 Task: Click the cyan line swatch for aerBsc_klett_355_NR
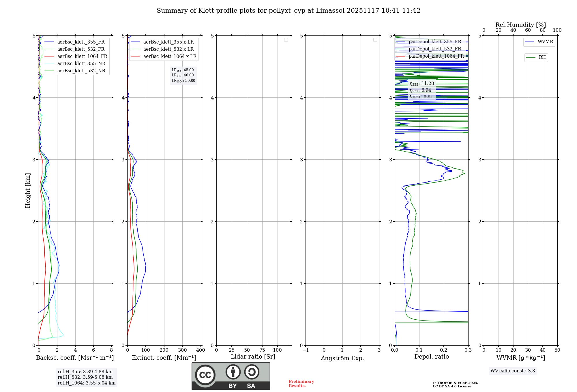pyautogui.click(x=49, y=64)
